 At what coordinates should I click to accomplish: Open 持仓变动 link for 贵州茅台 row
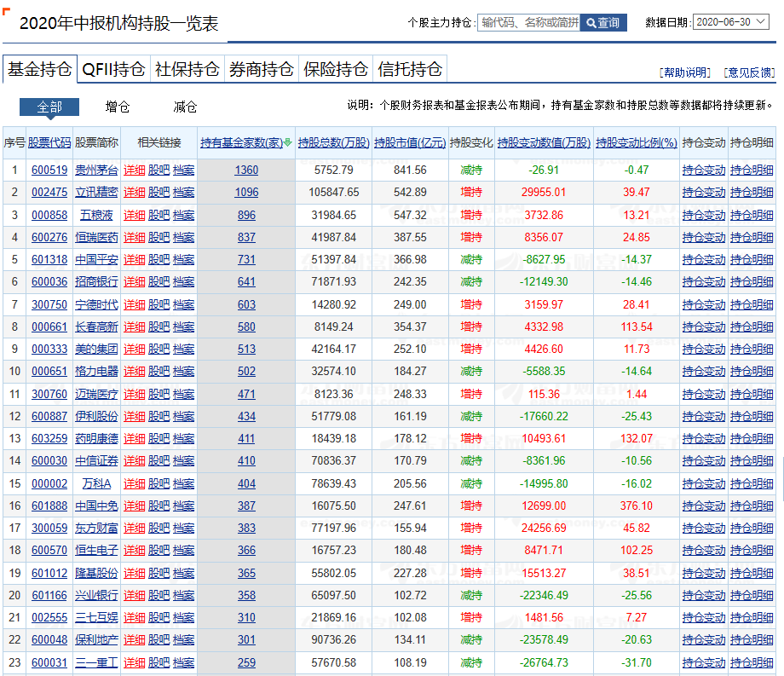(x=704, y=170)
